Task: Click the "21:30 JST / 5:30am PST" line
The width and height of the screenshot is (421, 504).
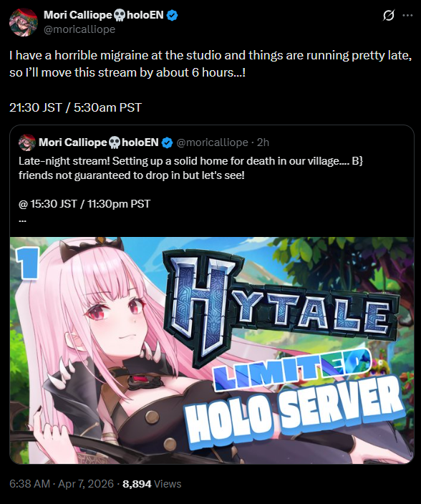Action: (75, 107)
